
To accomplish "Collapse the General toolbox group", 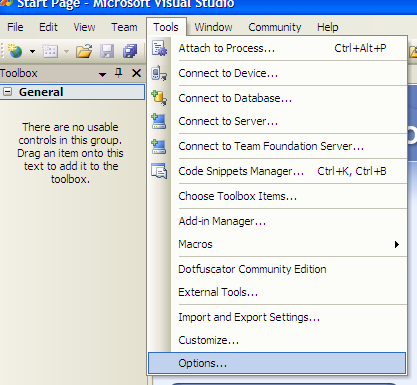I will pyautogui.click(x=7, y=92).
